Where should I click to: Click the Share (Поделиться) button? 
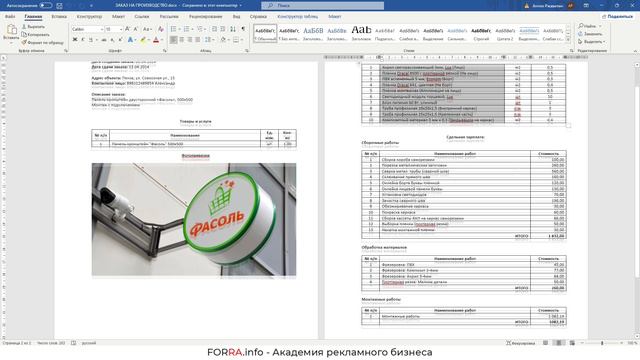[x=617, y=16]
